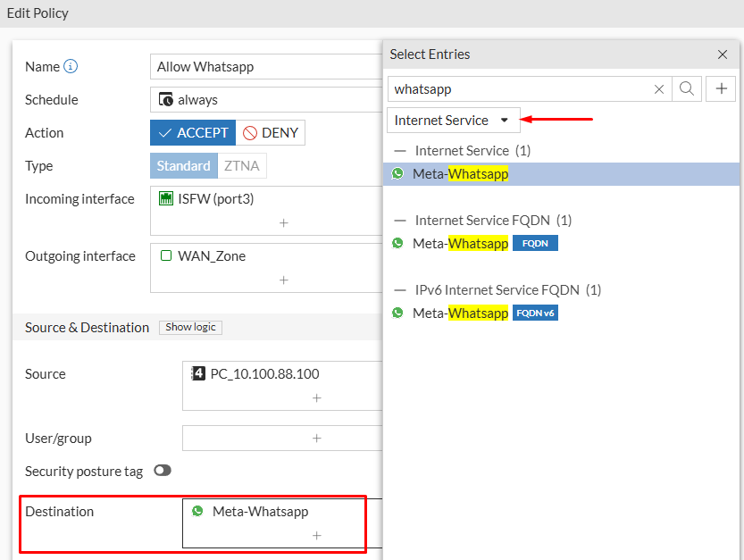Screen dimensions: 744x560
Task: Clear the whatsapp search using the X icon
Action: [x=658, y=88]
